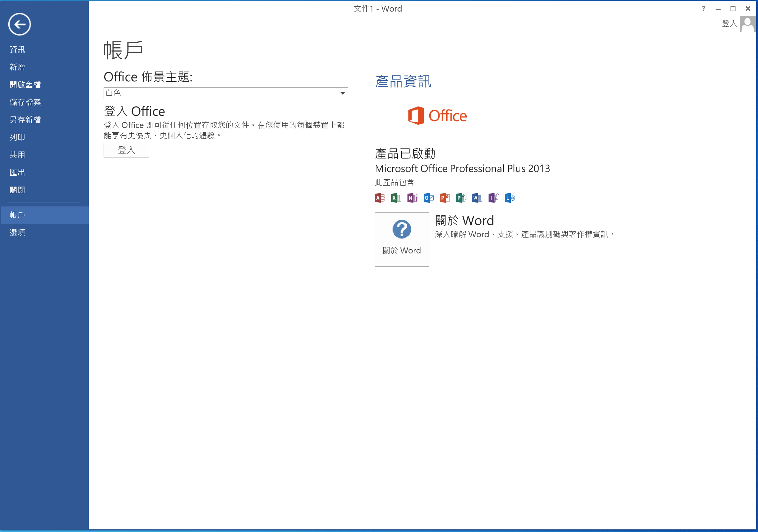This screenshot has height=532, width=758.
Task: Select 另存新檔 in the sidebar
Action: 25,120
